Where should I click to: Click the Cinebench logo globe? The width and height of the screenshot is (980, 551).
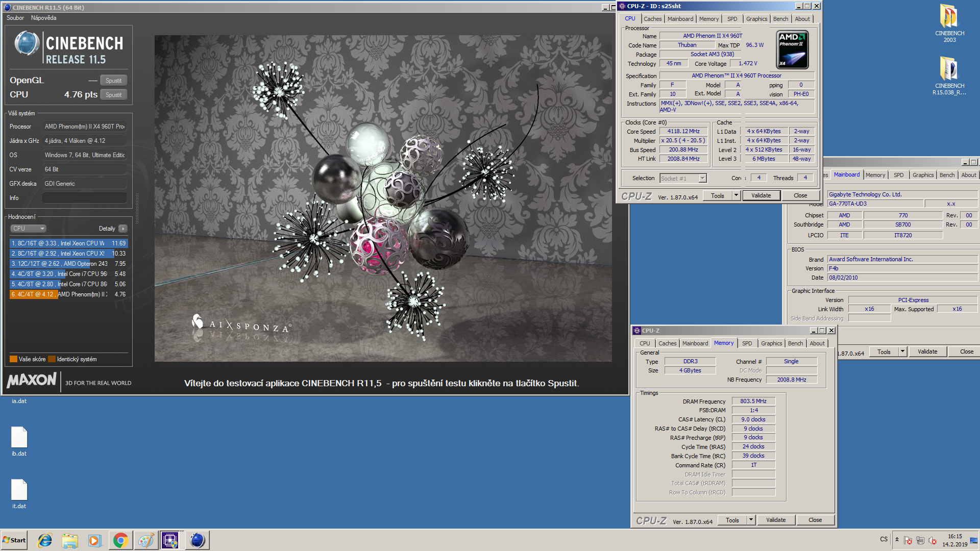(x=27, y=43)
